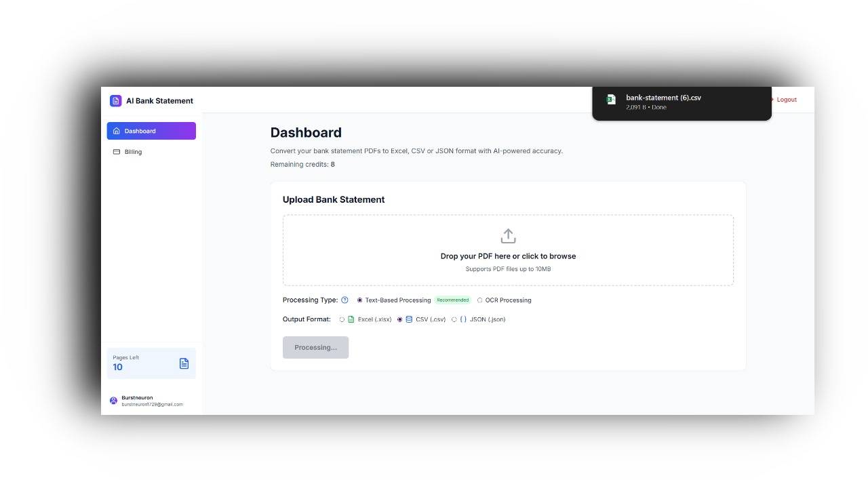Click the downloaded CSV file icon in notification
Image resolution: width=868 pixels, height=480 pixels.
point(610,100)
